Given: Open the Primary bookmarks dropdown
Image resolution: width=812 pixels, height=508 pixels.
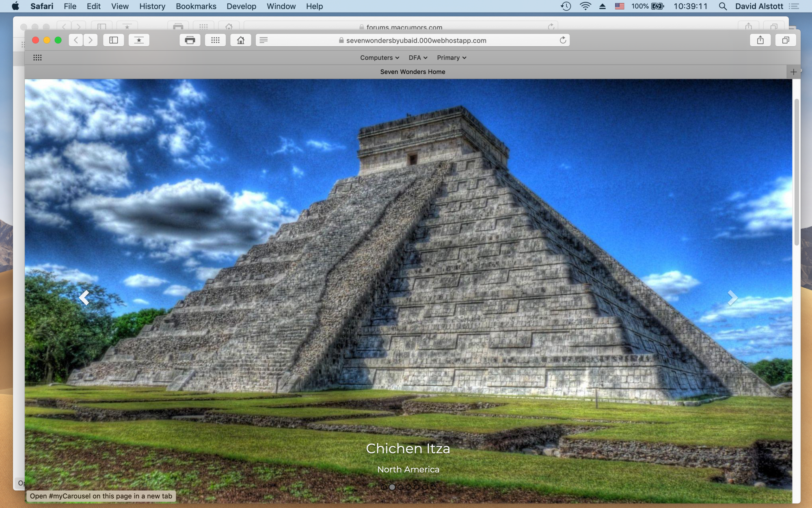Looking at the screenshot, I should coord(451,58).
